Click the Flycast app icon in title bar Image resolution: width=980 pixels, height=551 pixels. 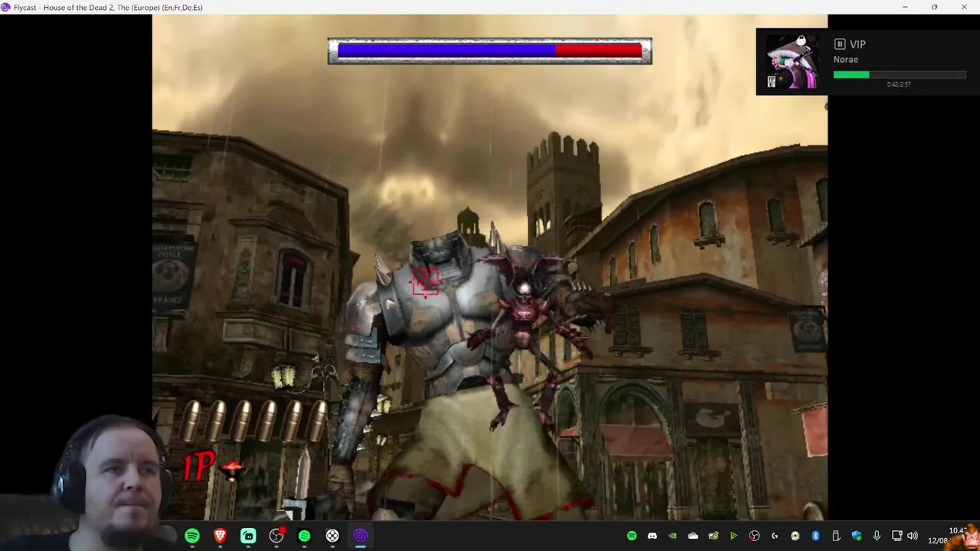pos(6,7)
